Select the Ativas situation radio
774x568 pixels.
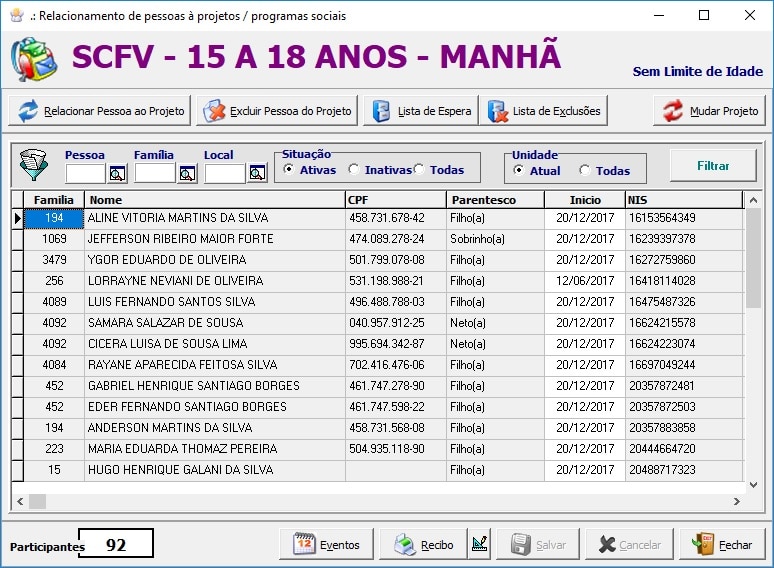pyautogui.click(x=289, y=170)
